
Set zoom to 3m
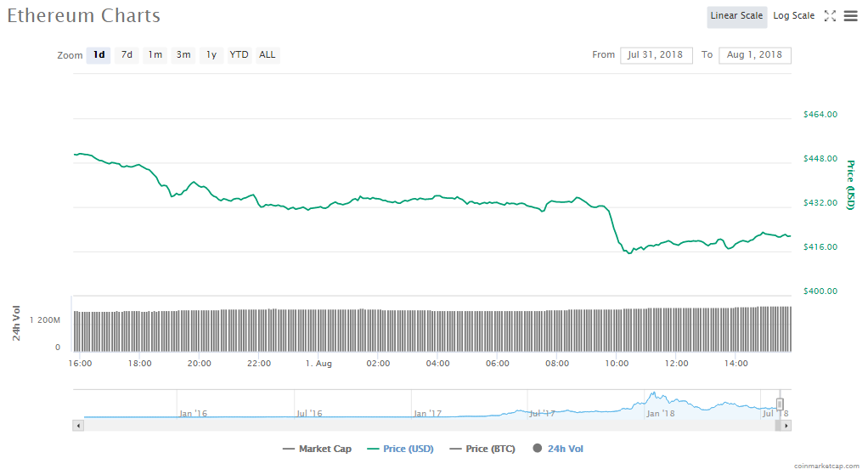183,55
